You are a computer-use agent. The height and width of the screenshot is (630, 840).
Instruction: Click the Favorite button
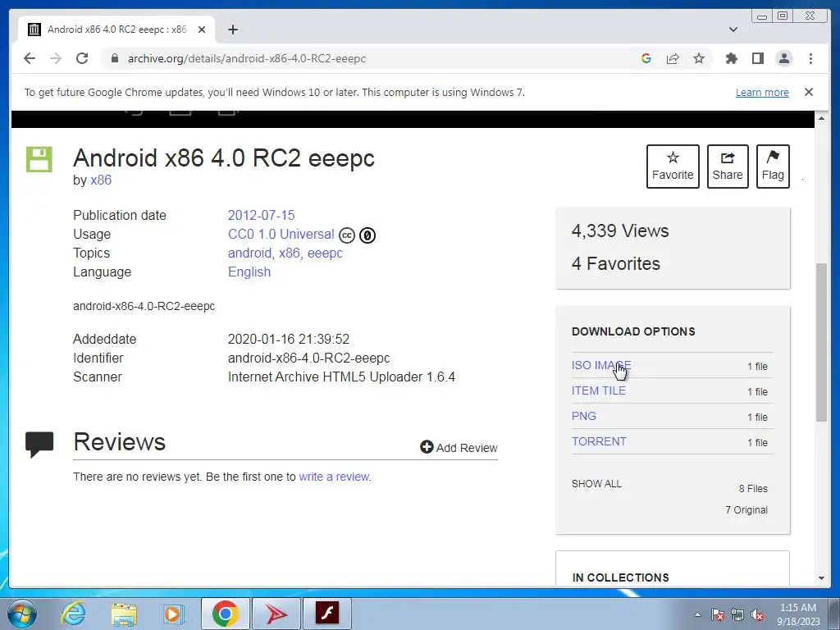click(x=673, y=166)
